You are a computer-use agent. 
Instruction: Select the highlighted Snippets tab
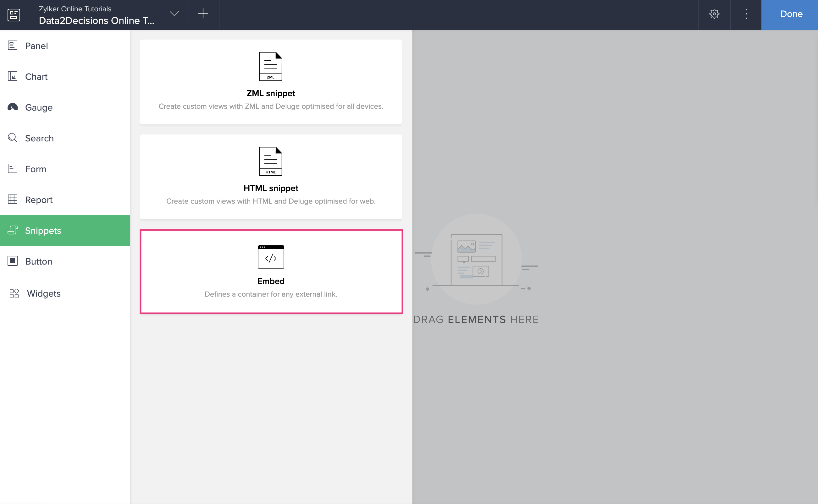[43, 230]
